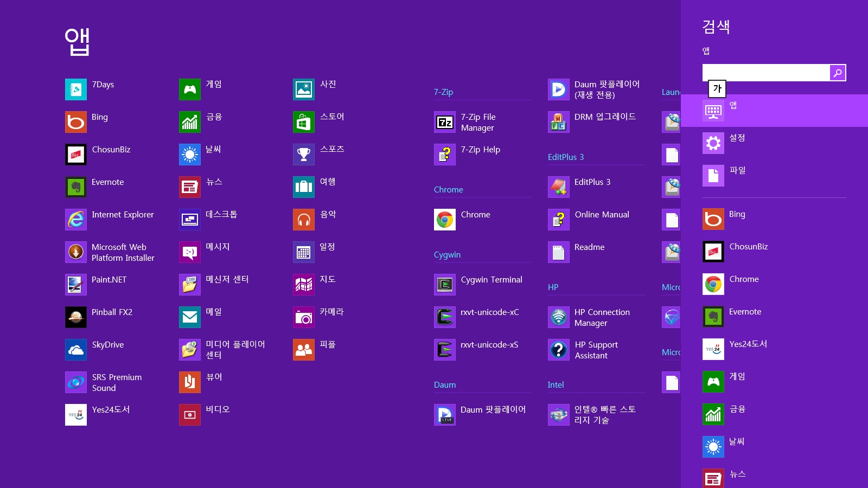Screen dimensions: 868x488
Task: Pick Chrome in the search panel
Action: [774, 285]
